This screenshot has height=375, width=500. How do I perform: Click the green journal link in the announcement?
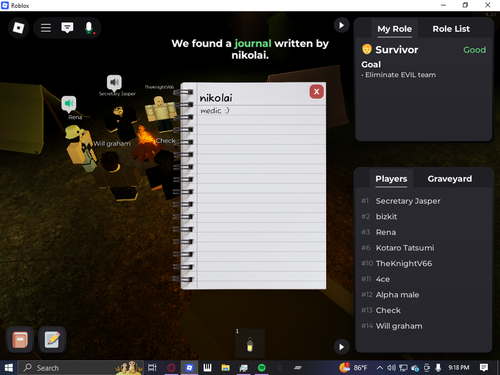click(x=253, y=44)
